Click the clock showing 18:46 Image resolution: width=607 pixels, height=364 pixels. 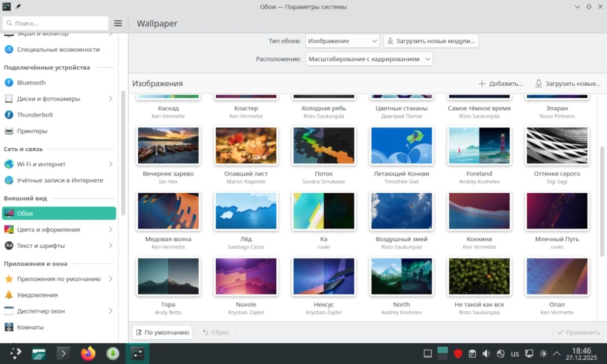coord(581,353)
